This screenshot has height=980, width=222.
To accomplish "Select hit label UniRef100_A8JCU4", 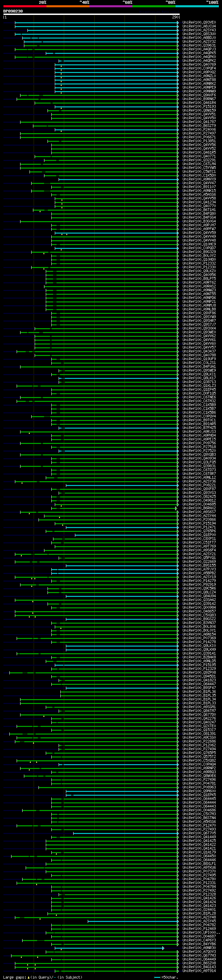I will 199,26.
